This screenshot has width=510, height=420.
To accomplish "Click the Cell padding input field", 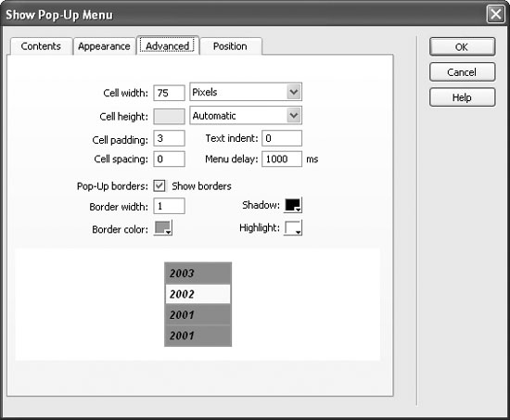I will (169, 138).
